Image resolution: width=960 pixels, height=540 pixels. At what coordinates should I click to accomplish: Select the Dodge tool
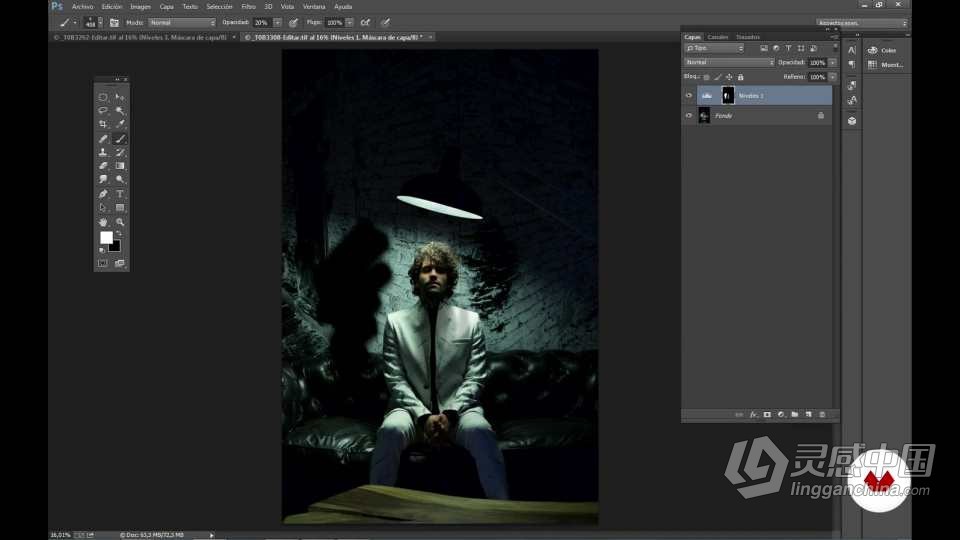(120, 179)
